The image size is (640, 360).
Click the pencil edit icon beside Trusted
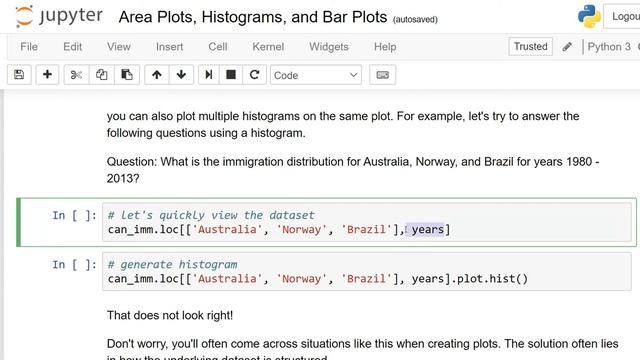[x=567, y=47]
